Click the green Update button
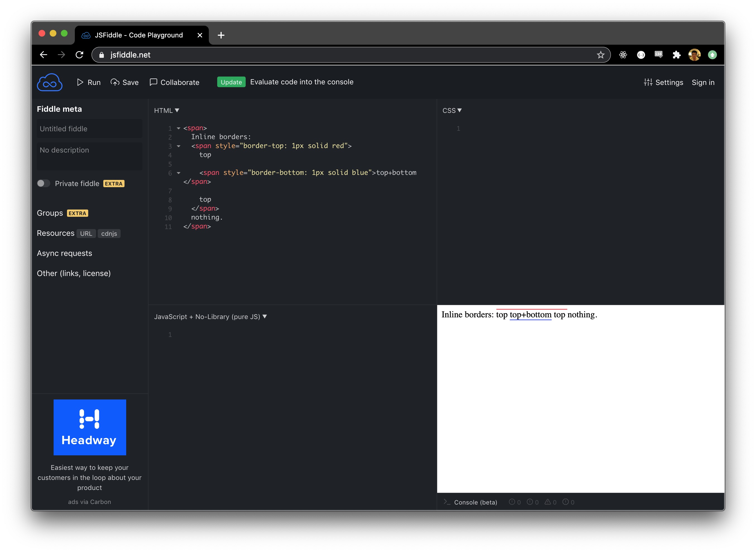The height and width of the screenshot is (552, 756). [x=231, y=82]
